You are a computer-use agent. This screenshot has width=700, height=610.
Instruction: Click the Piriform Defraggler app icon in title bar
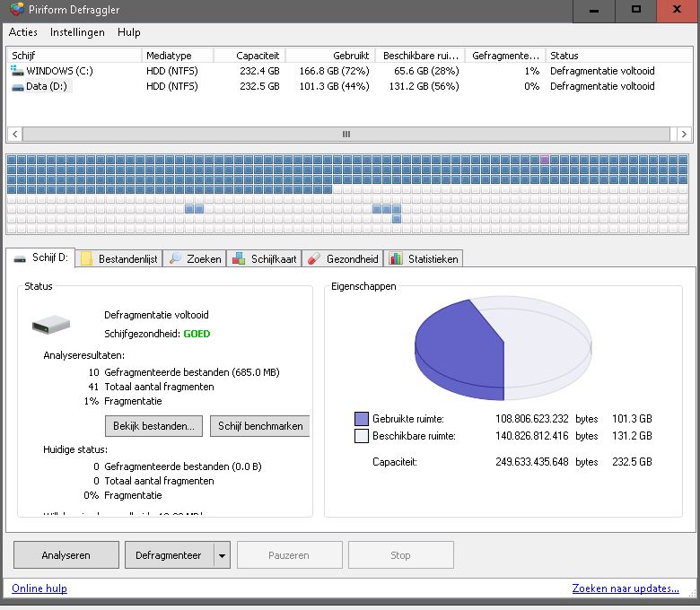pyautogui.click(x=16, y=8)
